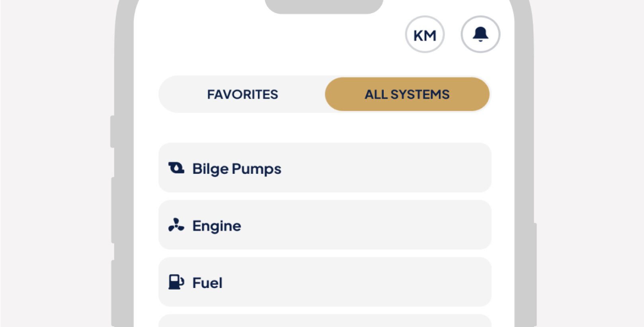The height and width of the screenshot is (327, 644).
Task: Tap the Engine text label
Action: [x=217, y=226]
